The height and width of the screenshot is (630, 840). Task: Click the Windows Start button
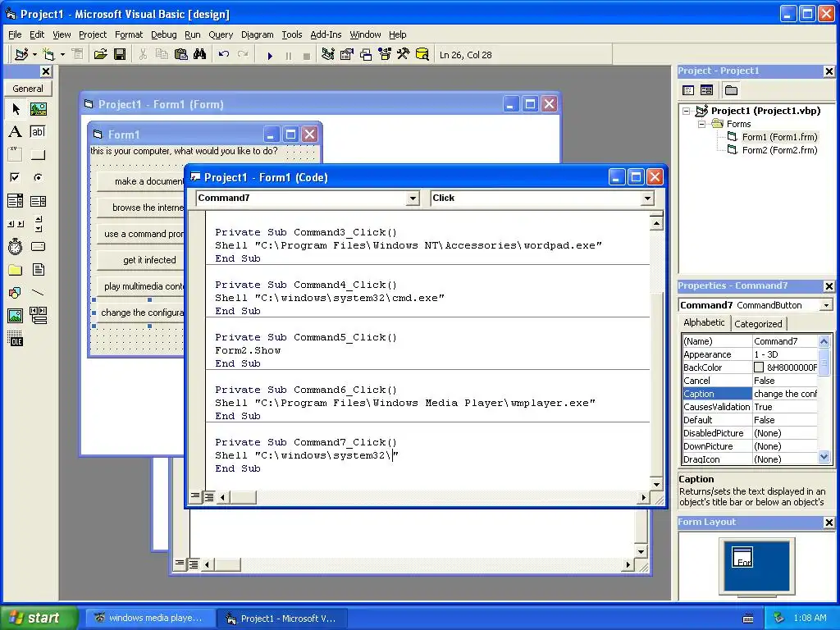point(39,618)
